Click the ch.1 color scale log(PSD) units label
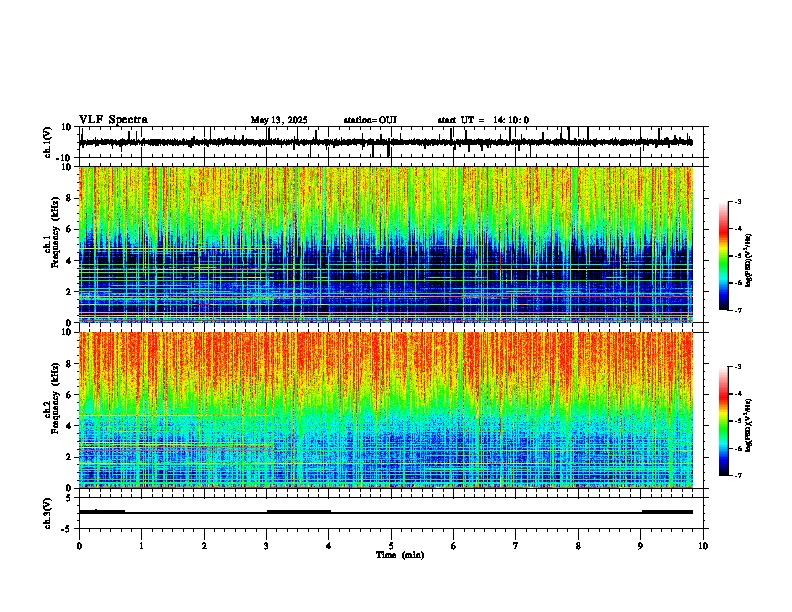792x612 pixels. [749, 261]
